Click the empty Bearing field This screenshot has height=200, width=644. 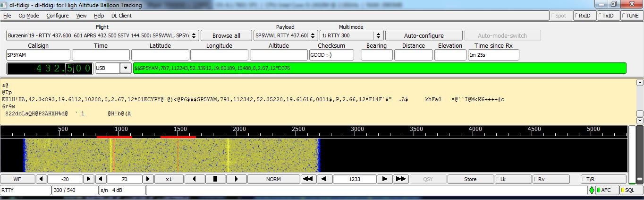pyautogui.click(x=376, y=55)
